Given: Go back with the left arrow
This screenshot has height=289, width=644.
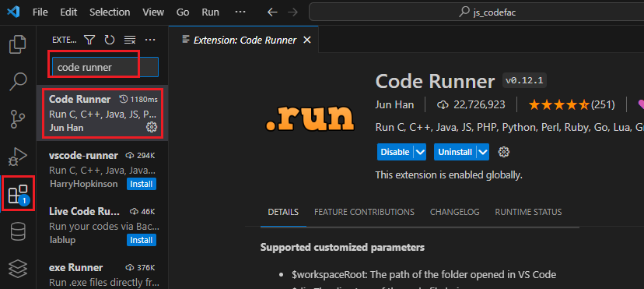Looking at the screenshot, I should (x=272, y=12).
